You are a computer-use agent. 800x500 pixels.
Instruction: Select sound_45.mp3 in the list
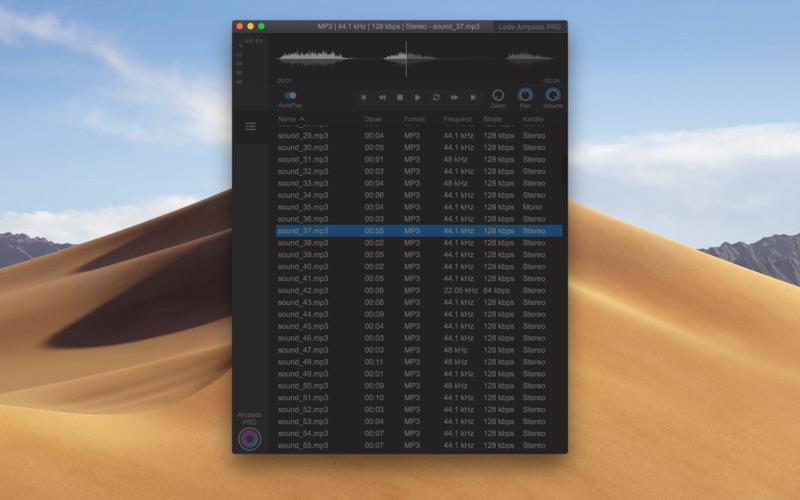click(x=419, y=326)
